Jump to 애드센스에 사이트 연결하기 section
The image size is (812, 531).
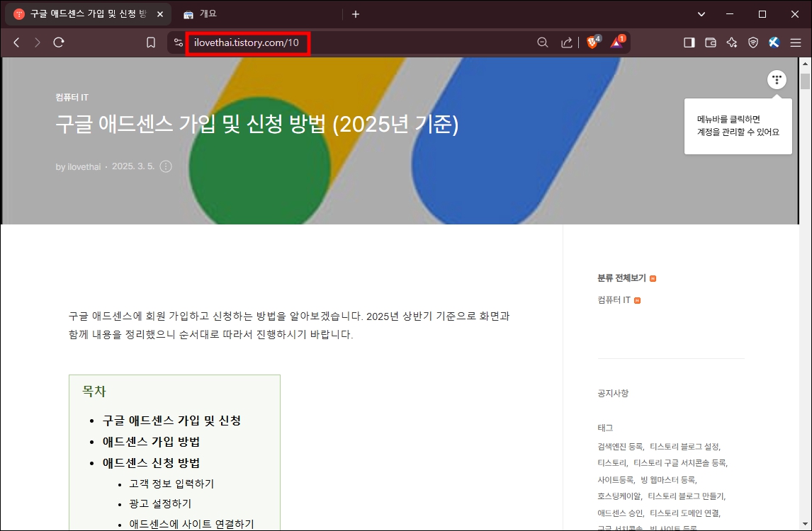[191, 524]
